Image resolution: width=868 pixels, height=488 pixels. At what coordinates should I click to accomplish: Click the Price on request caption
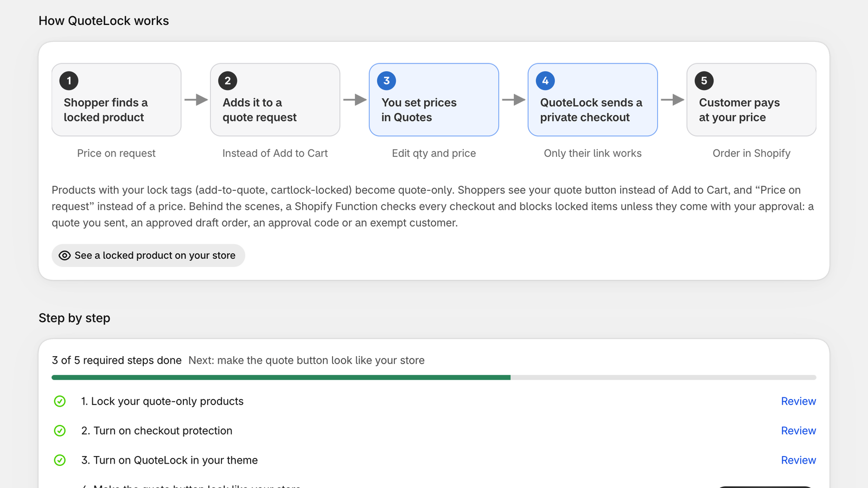(116, 153)
